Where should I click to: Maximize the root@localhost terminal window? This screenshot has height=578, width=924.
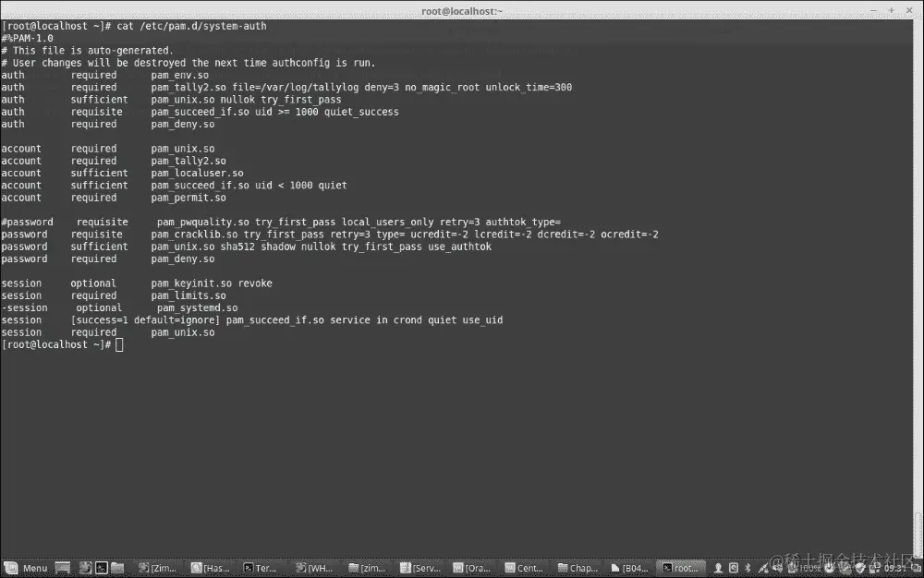(x=891, y=10)
